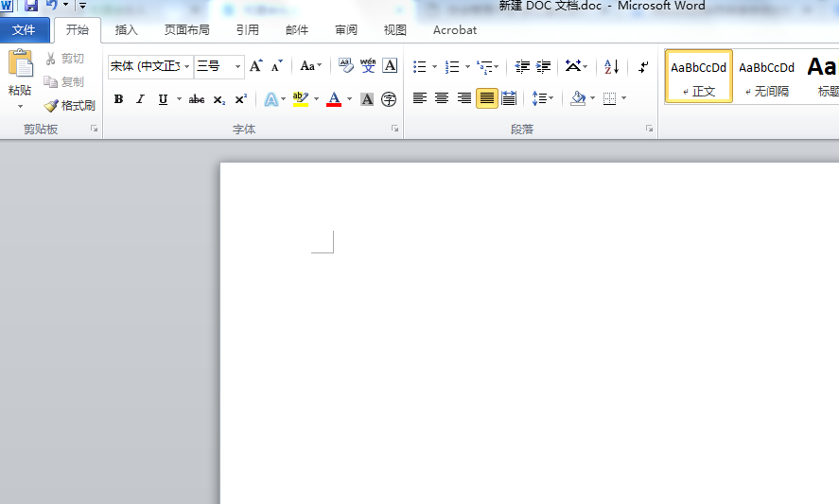Shrink font size with small A icon
This screenshot has height=504, width=839.
click(x=276, y=66)
